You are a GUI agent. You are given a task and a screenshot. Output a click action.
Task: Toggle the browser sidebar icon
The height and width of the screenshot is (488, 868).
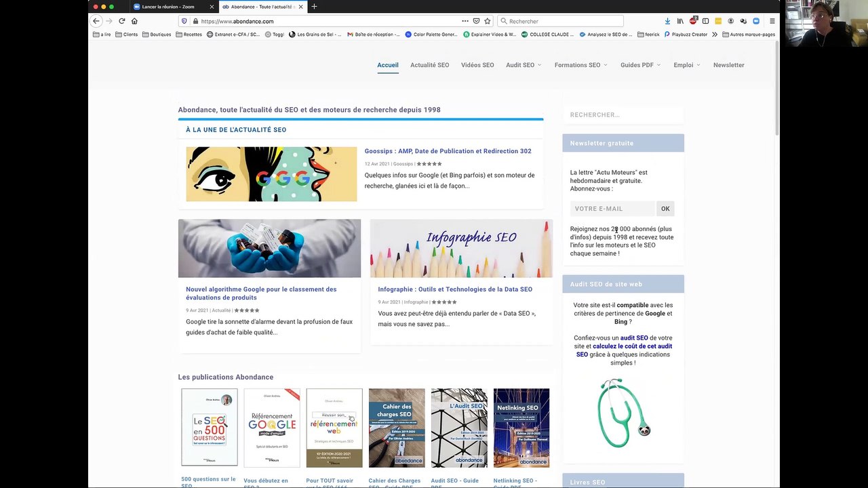click(x=705, y=21)
